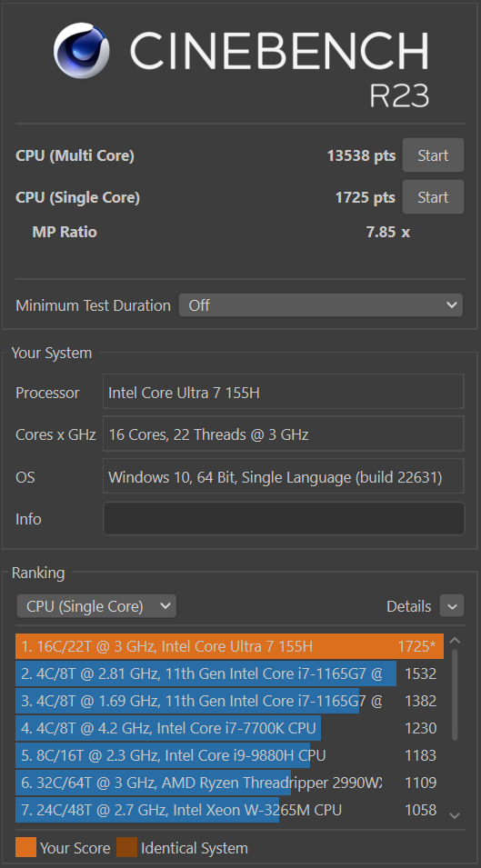Click the brown Identical System legend swatch
Viewport: 481px width, 868px height.
pos(126,848)
